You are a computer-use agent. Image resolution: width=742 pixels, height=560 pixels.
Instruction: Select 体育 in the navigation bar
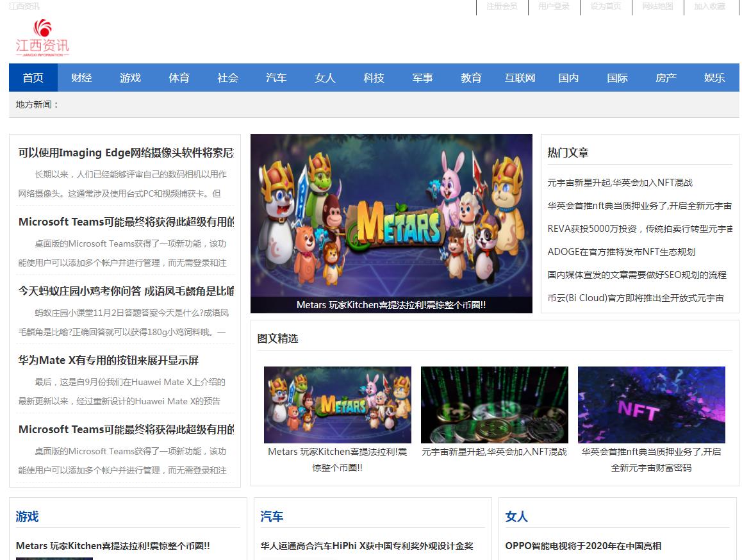pos(179,78)
